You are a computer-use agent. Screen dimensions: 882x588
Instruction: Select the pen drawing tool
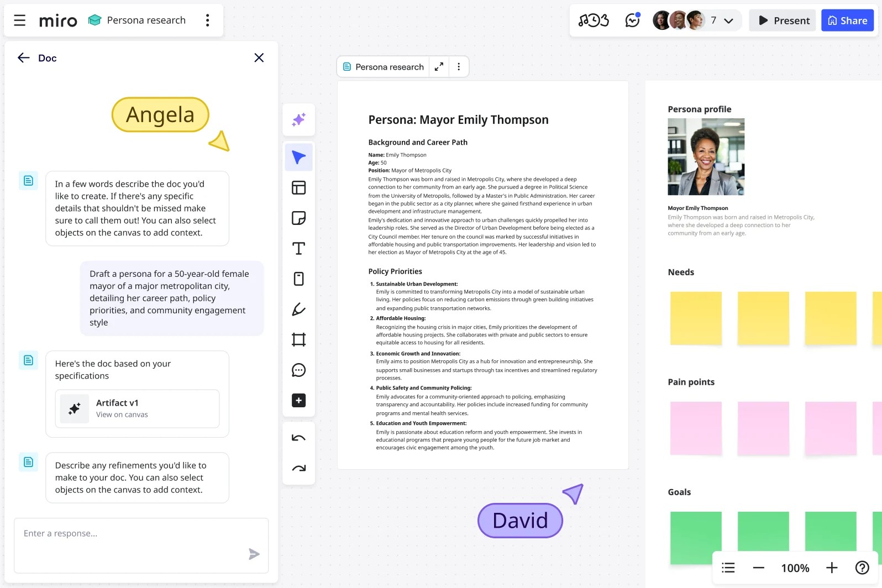[298, 309]
